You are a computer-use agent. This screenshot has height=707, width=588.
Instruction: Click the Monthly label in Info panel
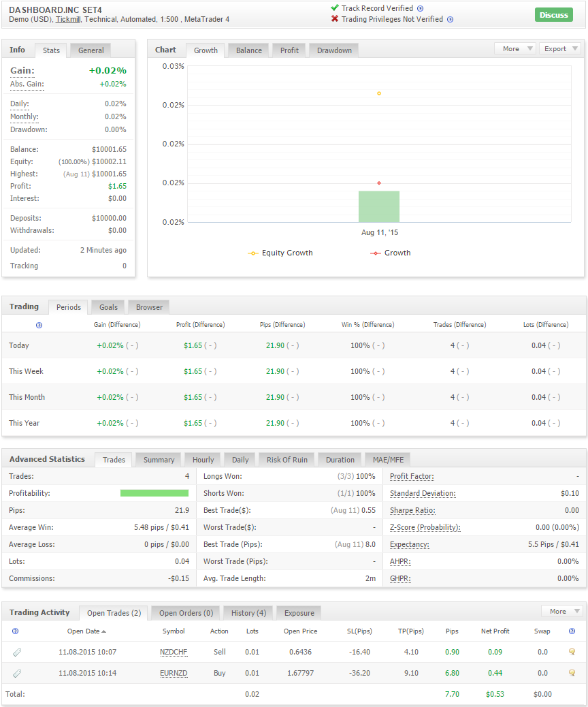[24, 116]
